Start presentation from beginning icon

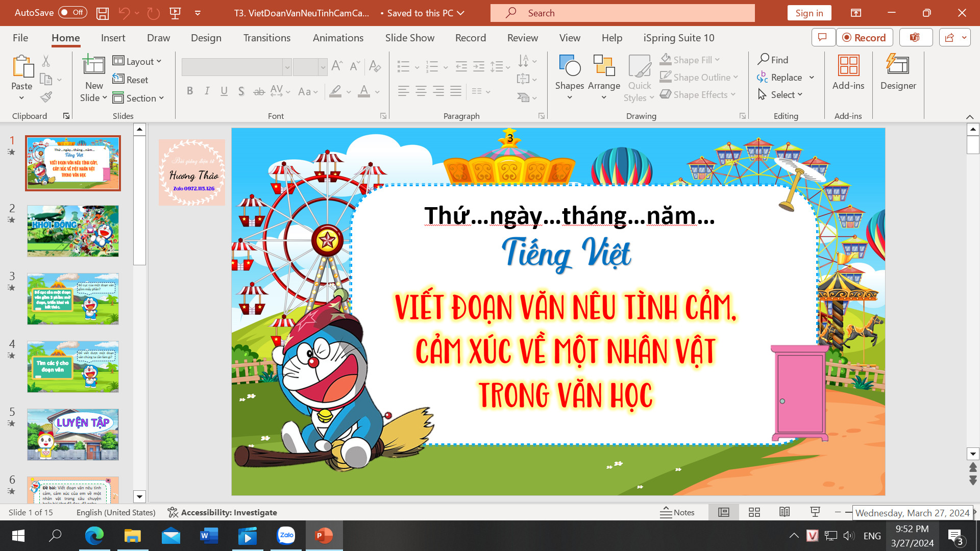175,13
